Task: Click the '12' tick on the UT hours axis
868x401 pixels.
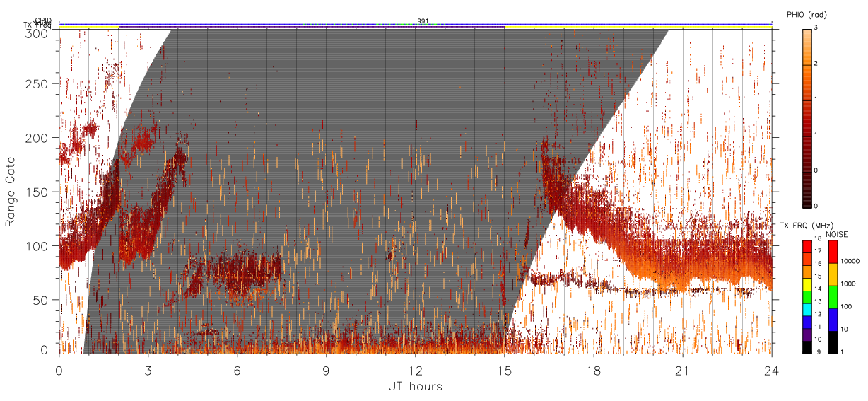Action: coord(416,370)
